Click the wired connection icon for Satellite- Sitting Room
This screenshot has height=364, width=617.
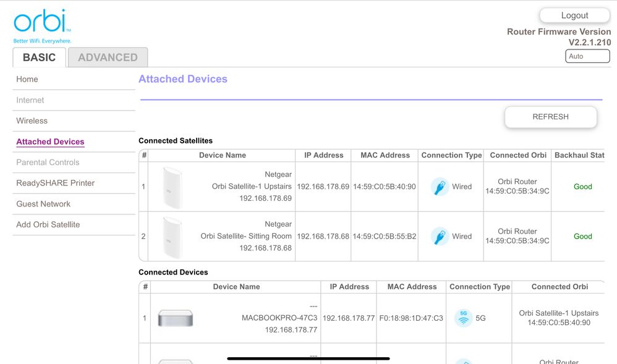[440, 236]
